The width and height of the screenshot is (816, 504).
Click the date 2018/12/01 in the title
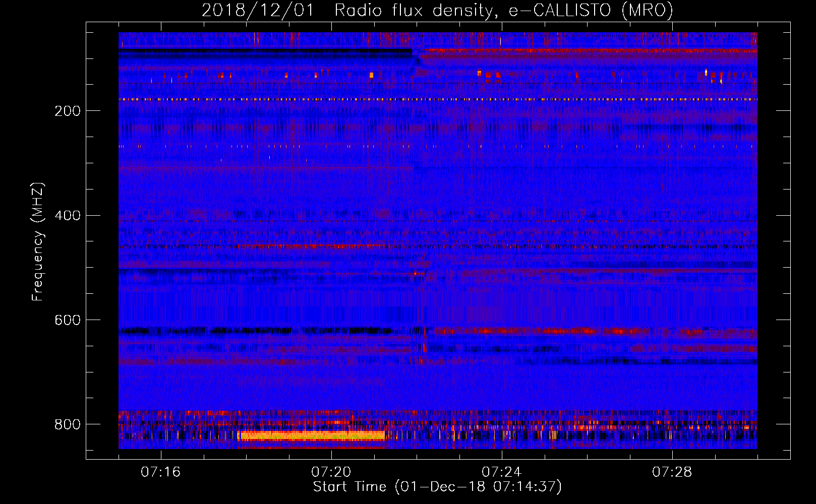258,10
